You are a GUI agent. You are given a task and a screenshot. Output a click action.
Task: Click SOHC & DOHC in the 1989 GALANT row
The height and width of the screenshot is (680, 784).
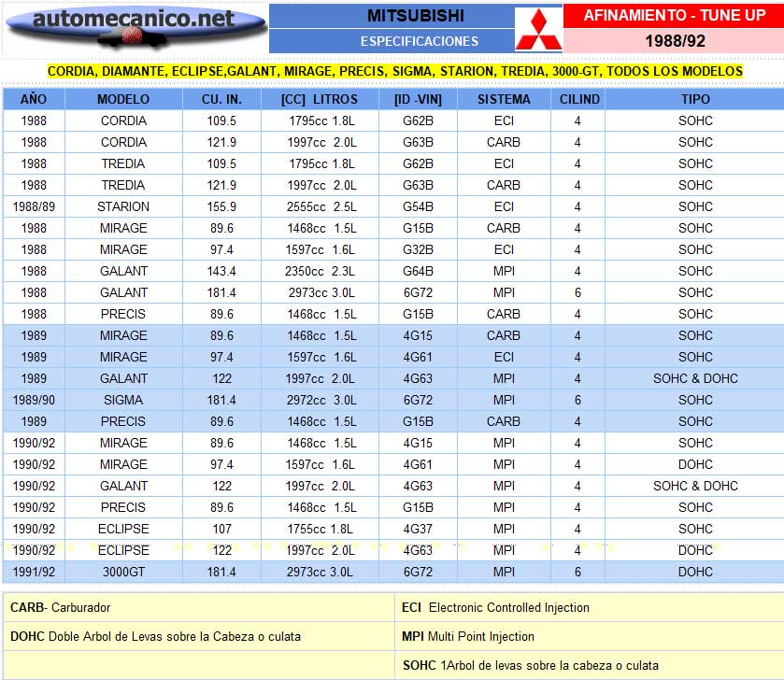click(695, 378)
